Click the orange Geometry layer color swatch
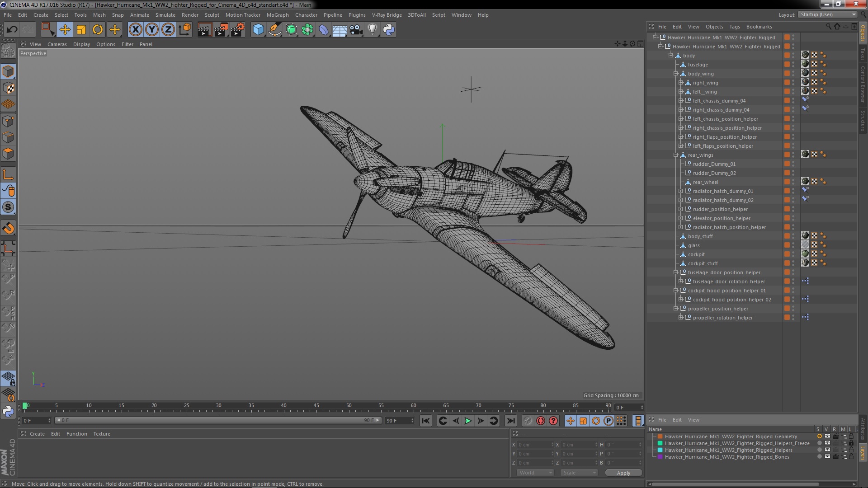The height and width of the screenshot is (488, 868). 660,436
